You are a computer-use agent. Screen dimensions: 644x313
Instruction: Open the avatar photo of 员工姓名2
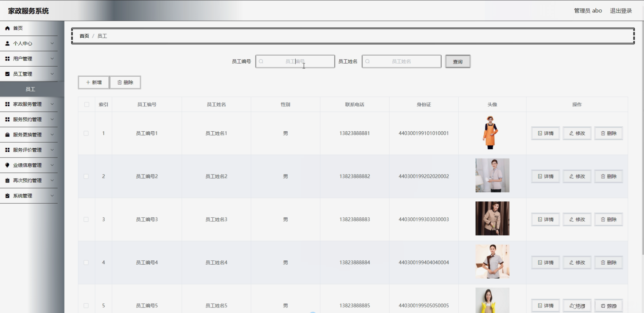point(492,176)
